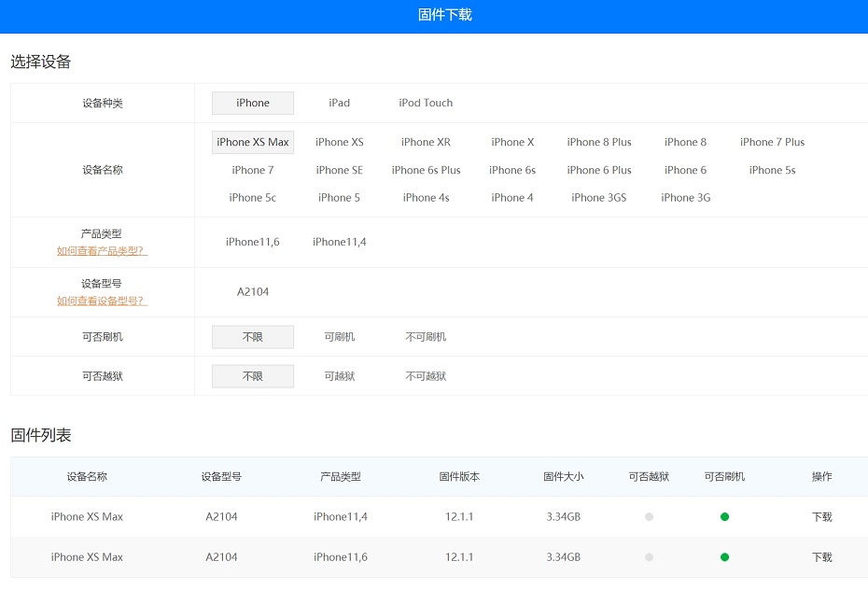Select iPhone 6s device option
Image resolution: width=868 pixels, height=604 pixels.
(x=512, y=170)
